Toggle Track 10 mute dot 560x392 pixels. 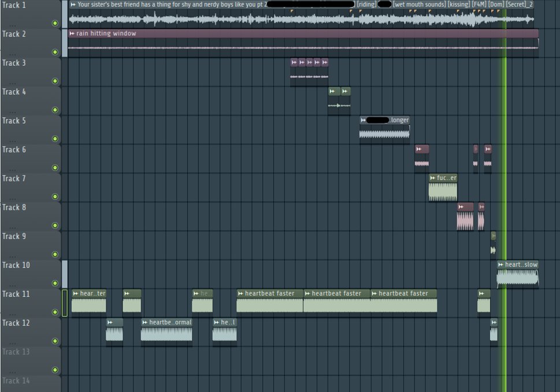pos(55,283)
